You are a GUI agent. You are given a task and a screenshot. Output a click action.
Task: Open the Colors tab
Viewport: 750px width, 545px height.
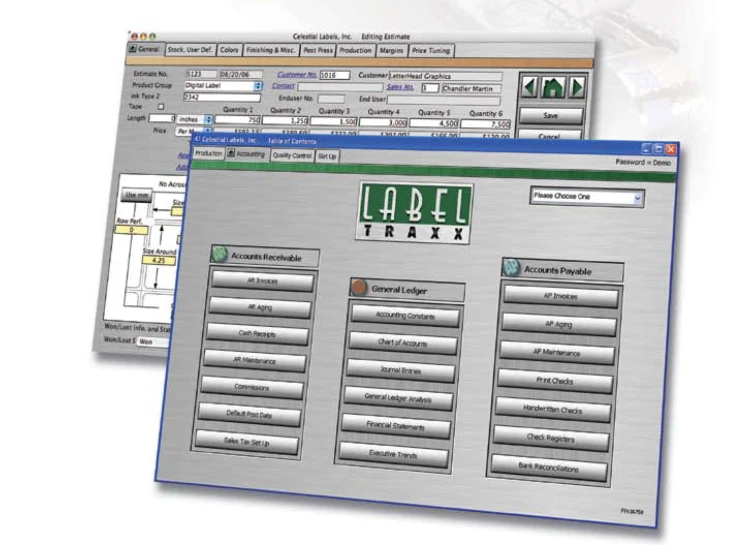tap(229, 50)
